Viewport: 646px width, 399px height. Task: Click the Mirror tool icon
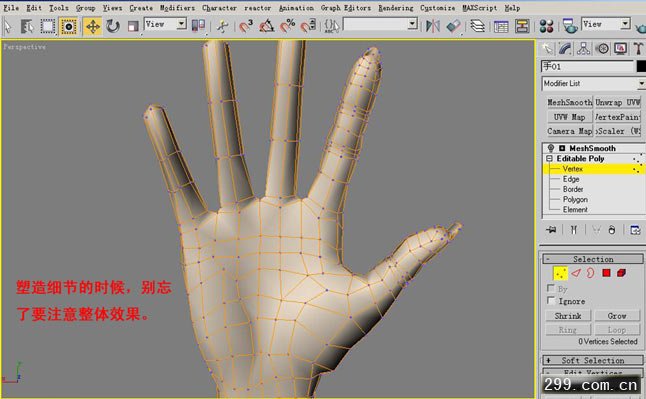[433, 26]
